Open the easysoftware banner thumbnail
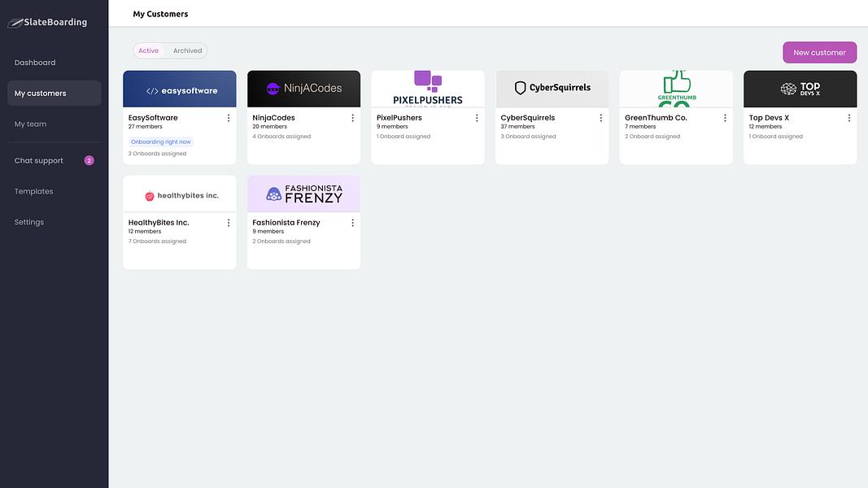The width and height of the screenshot is (868, 488). pyautogui.click(x=179, y=89)
